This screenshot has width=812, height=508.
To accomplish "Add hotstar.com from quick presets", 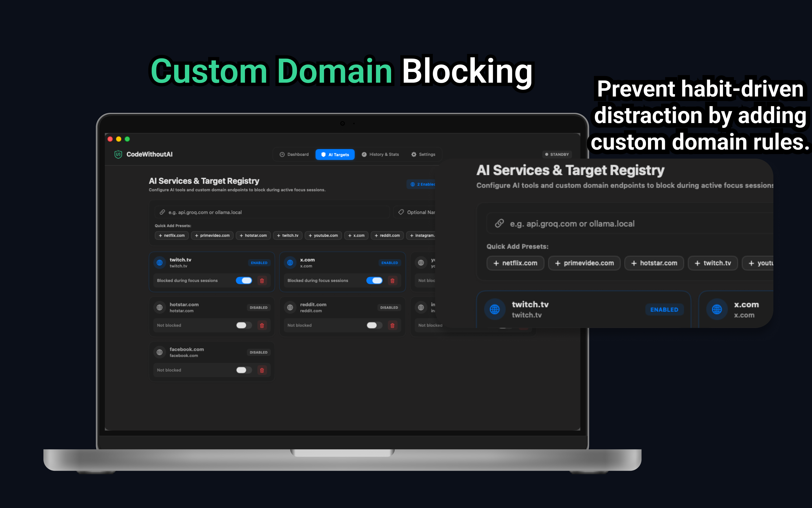I will (253, 236).
